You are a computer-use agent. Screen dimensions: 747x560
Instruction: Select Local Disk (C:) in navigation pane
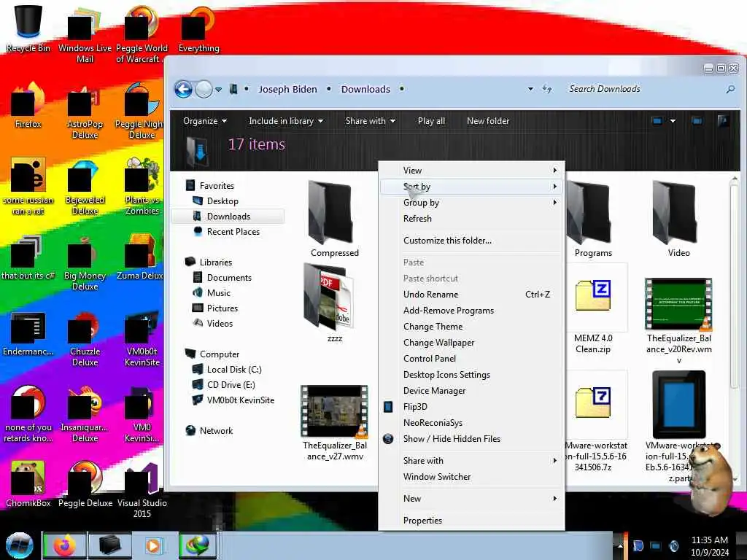pos(234,370)
